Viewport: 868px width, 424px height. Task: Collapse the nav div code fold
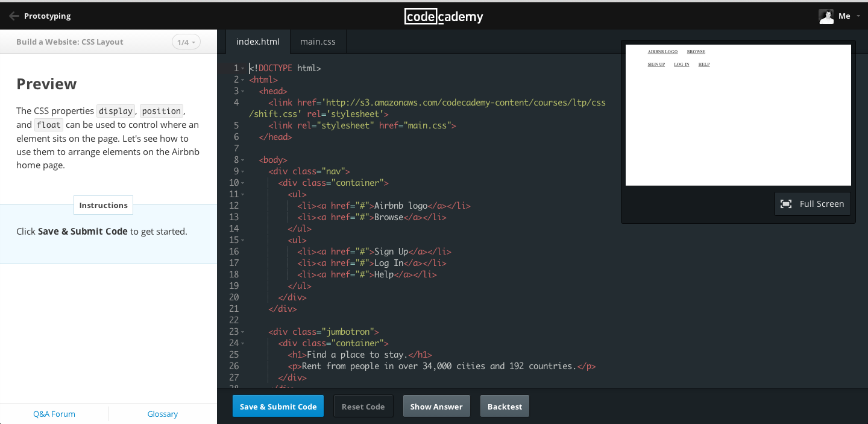coord(242,171)
